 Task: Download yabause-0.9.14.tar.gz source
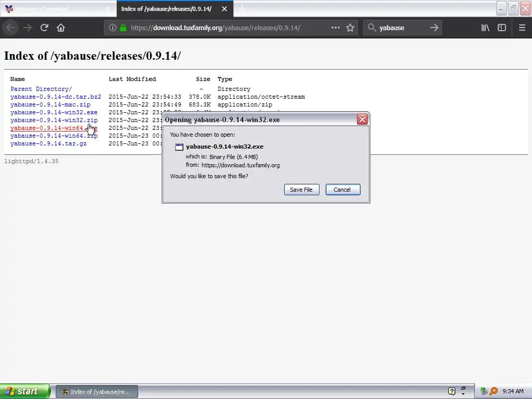coord(48,143)
